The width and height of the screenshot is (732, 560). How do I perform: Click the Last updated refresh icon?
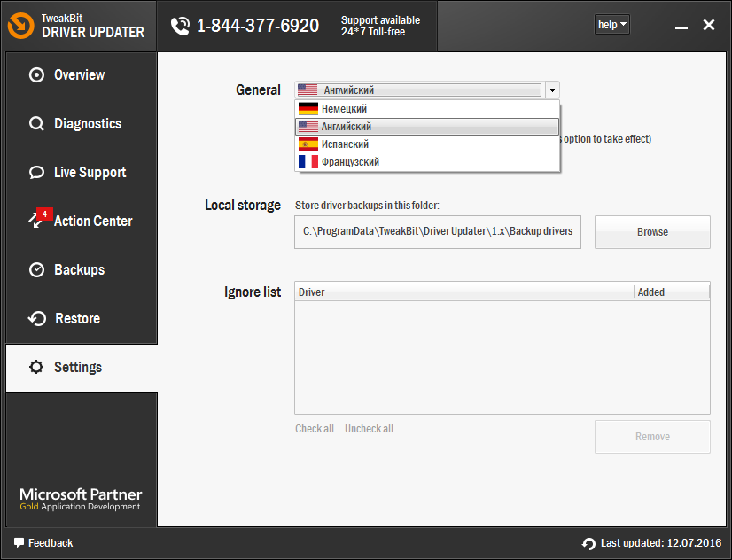(x=588, y=543)
